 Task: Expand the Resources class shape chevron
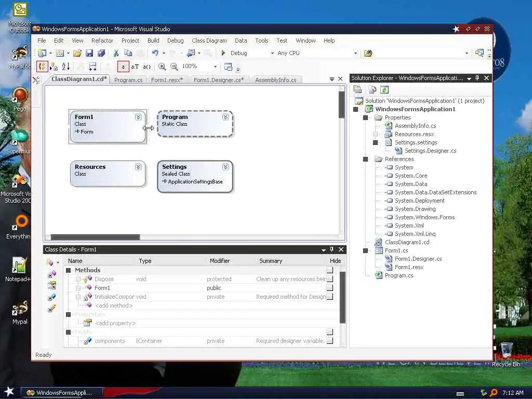(138, 167)
